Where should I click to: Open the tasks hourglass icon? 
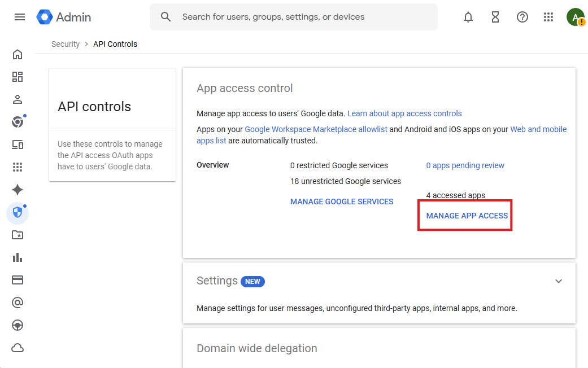[495, 17]
